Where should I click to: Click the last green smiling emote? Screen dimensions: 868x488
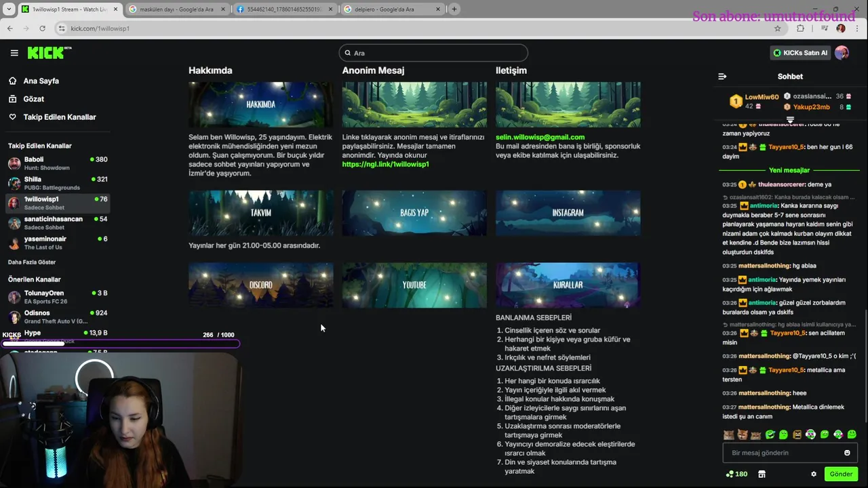(x=852, y=434)
